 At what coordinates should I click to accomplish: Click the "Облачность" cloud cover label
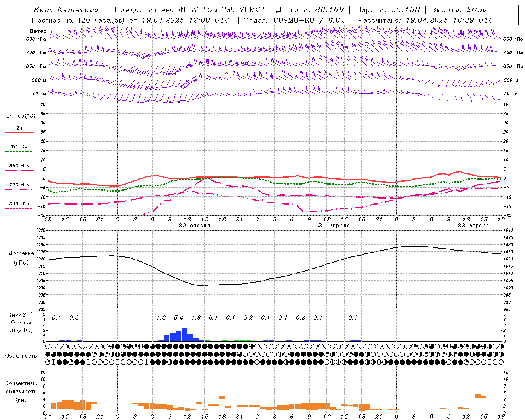tap(21, 356)
